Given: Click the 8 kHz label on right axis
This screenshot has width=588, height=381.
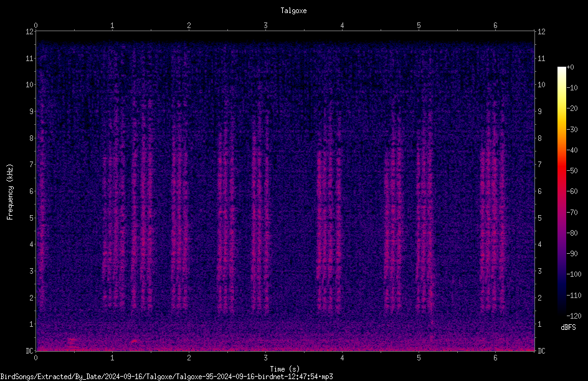Looking at the screenshot, I should [x=539, y=138].
